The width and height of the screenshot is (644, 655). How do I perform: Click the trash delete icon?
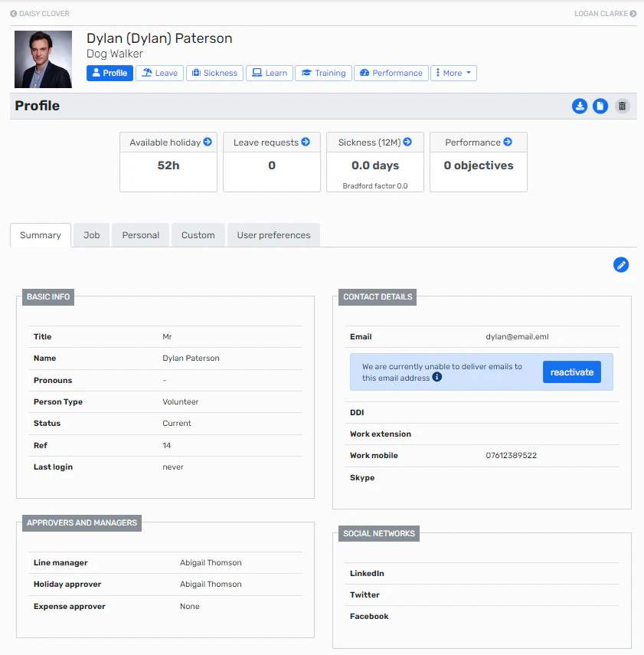623,106
